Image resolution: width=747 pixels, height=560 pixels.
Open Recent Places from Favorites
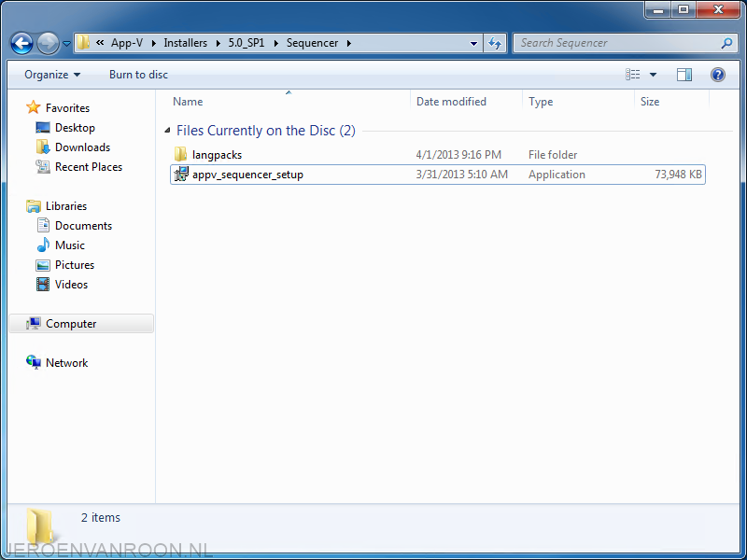click(x=89, y=167)
